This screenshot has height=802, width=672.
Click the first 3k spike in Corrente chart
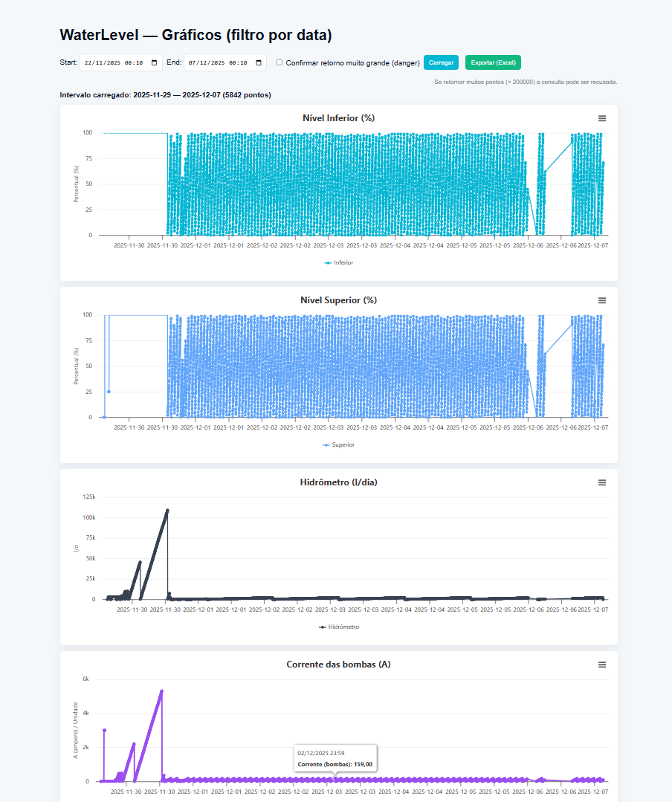tap(104, 731)
